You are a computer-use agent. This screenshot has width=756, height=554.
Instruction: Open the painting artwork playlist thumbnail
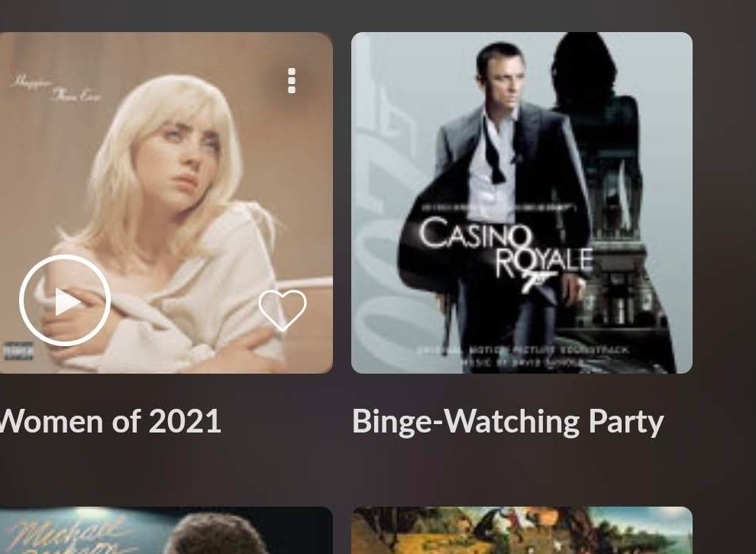522,530
